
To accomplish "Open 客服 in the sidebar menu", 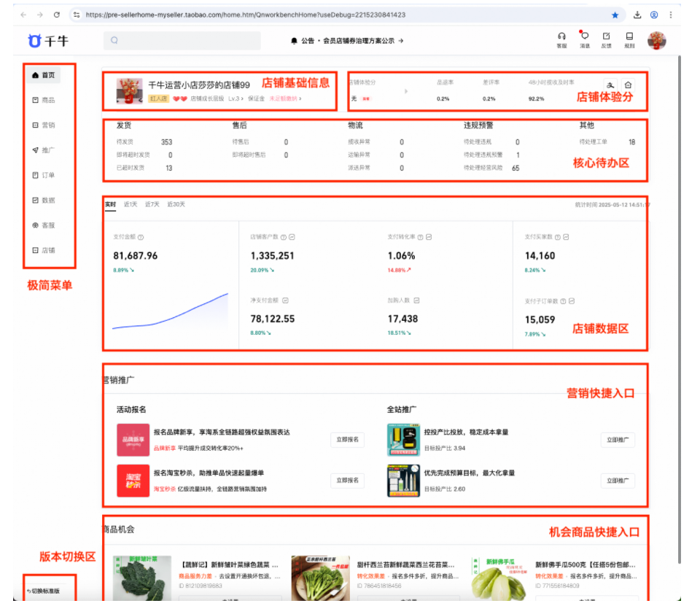I will coord(43,225).
